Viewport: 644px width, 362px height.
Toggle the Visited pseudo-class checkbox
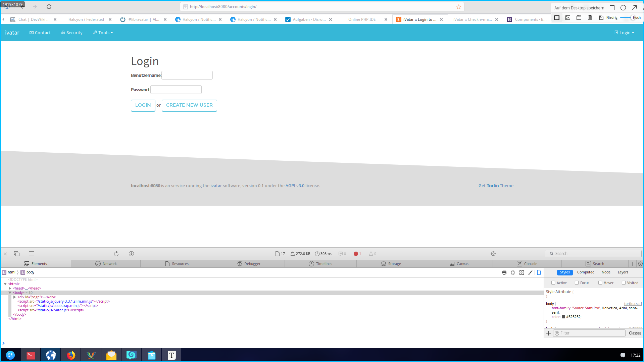(624, 283)
